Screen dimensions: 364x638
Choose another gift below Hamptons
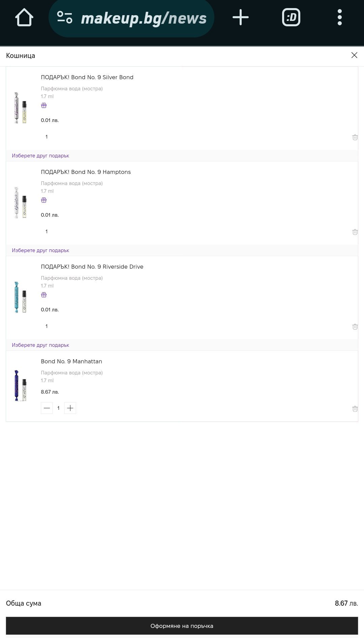tap(40, 250)
